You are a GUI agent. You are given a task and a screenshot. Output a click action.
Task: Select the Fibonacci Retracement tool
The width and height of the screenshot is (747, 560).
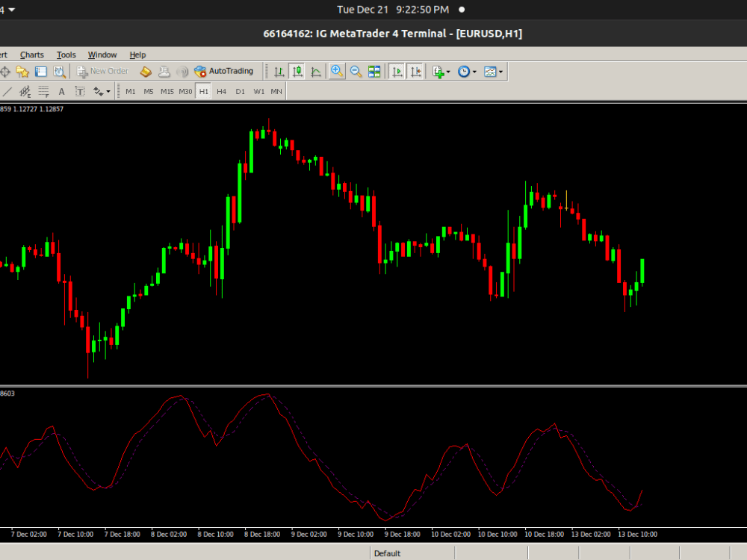(x=43, y=91)
